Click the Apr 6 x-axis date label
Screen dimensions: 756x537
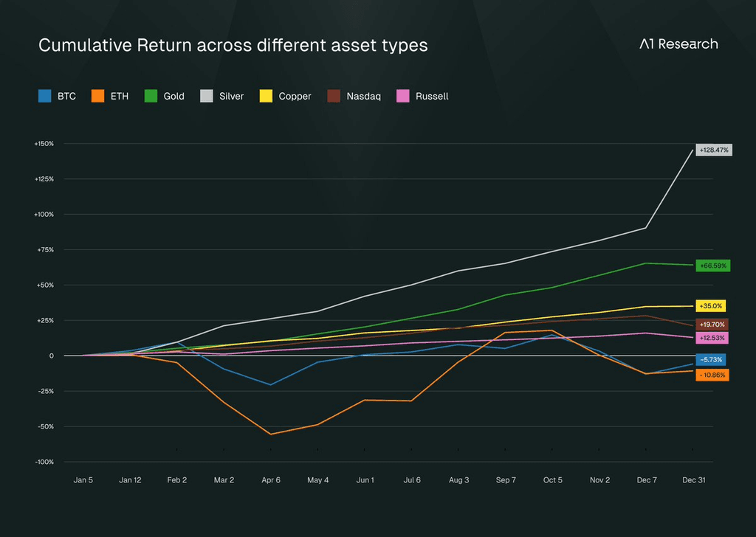point(271,480)
